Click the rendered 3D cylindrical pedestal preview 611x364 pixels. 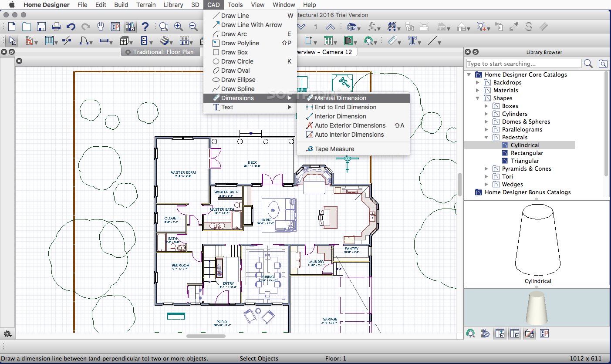(x=537, y=307)
